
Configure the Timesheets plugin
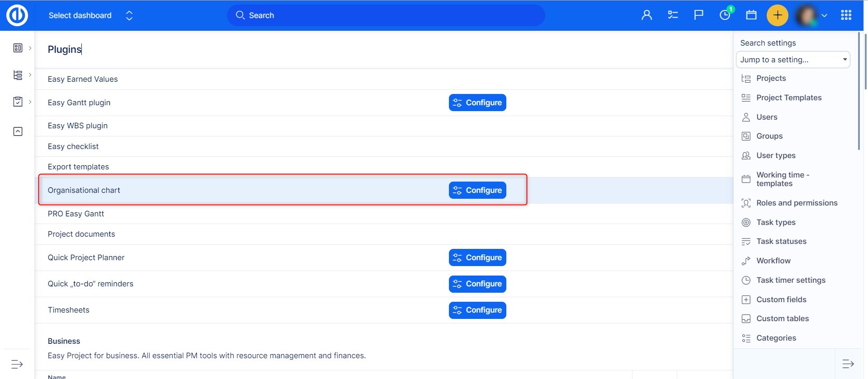(x=477, y=310)
